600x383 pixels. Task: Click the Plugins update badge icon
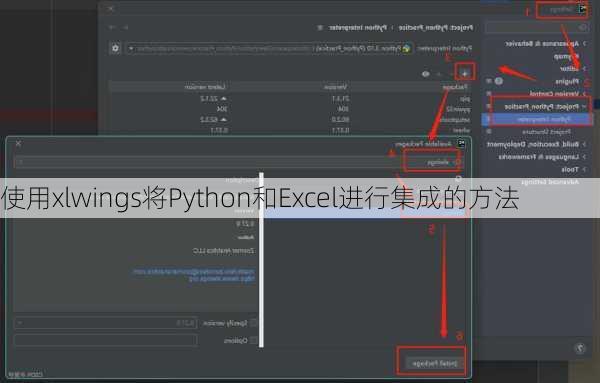499,81
